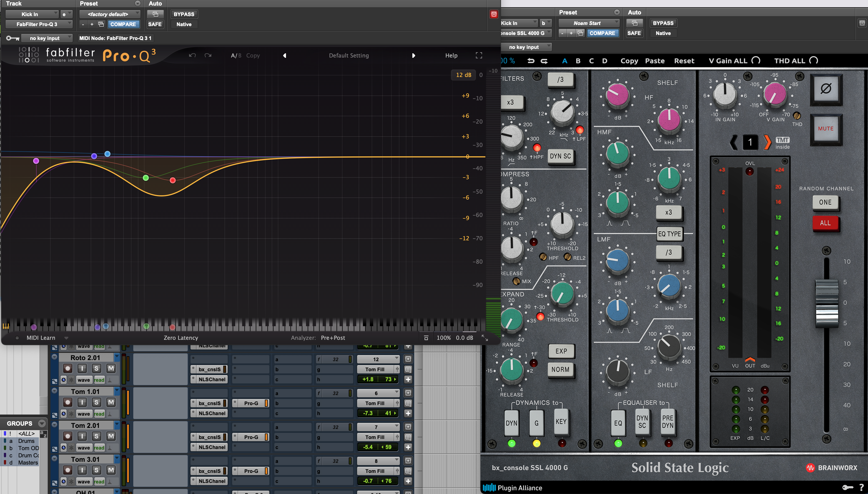Select settings B in bx_console
This screenshot has width=868, height=494.
click(x=578, y=61)
